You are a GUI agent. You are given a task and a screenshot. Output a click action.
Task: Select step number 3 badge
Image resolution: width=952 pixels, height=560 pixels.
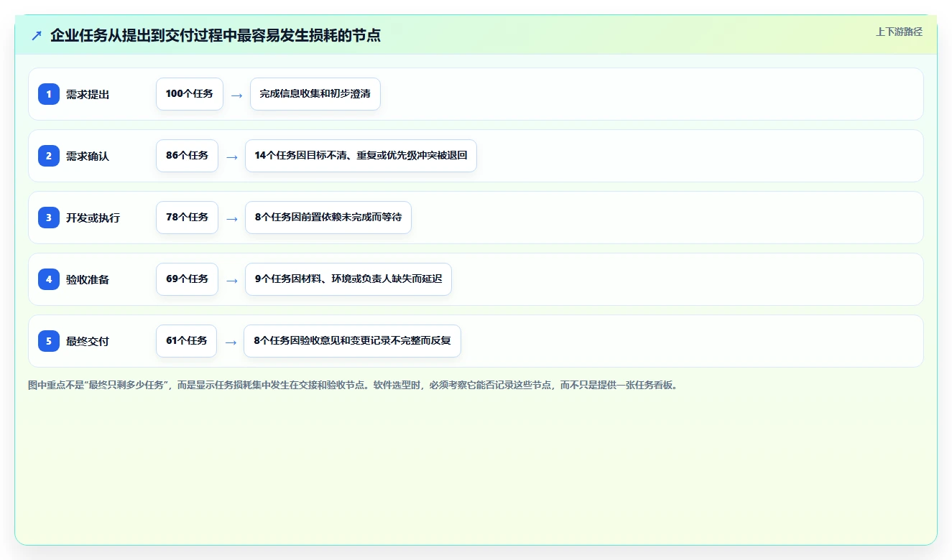click(x=49, y=218)
